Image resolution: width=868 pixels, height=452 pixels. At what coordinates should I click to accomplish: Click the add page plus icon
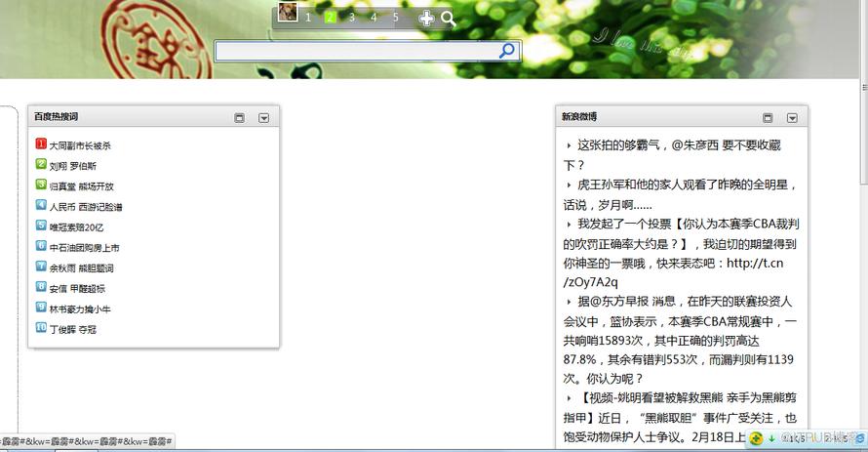(425, 19)
